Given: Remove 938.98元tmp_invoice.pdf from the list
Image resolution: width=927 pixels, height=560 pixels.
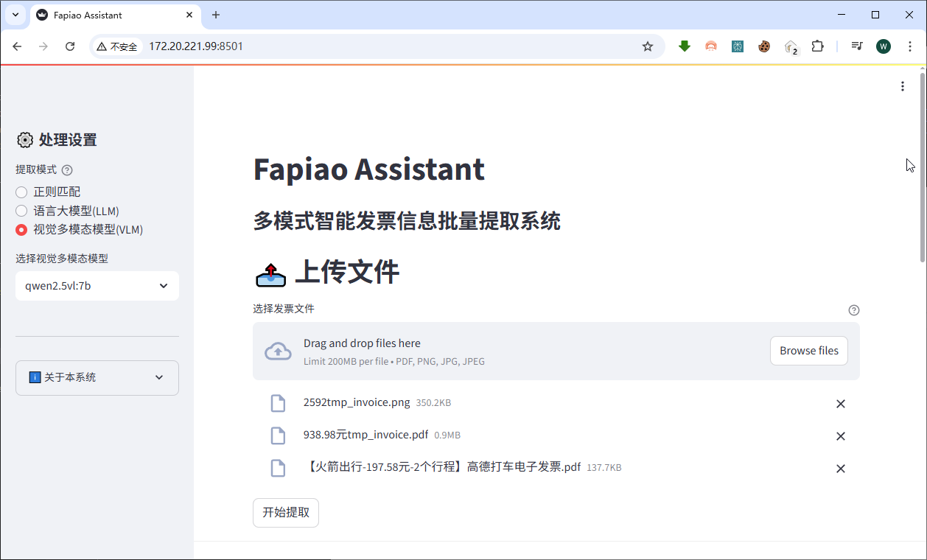Looking at the screenshot, I should click(x=840, y=435).
